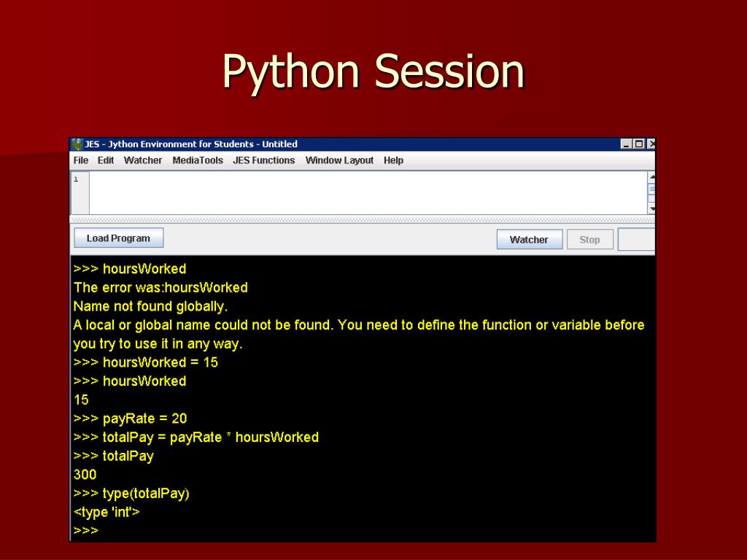This screenshot has width=747, height=560.
Task: Click the <type 'int'> output line
Action: click(x=107, y=513)
